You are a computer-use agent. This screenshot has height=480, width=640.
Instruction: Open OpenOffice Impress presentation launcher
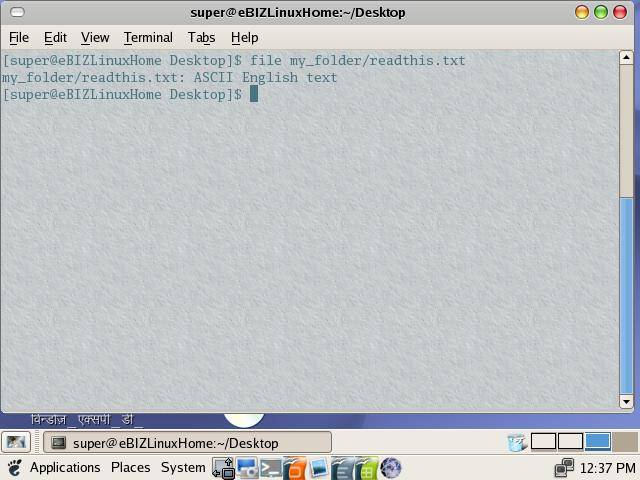pos(294,468)
